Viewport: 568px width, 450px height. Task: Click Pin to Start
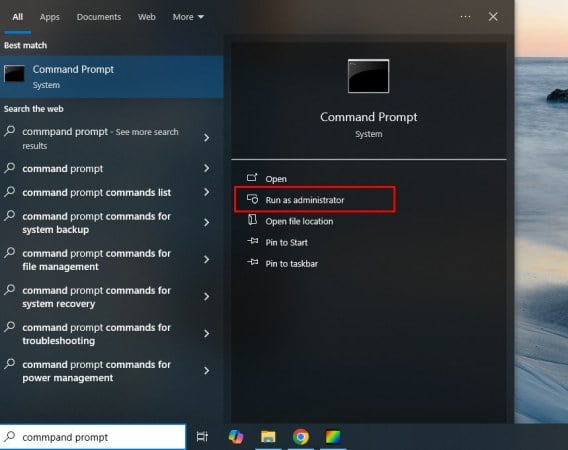(x=286, y=242)
